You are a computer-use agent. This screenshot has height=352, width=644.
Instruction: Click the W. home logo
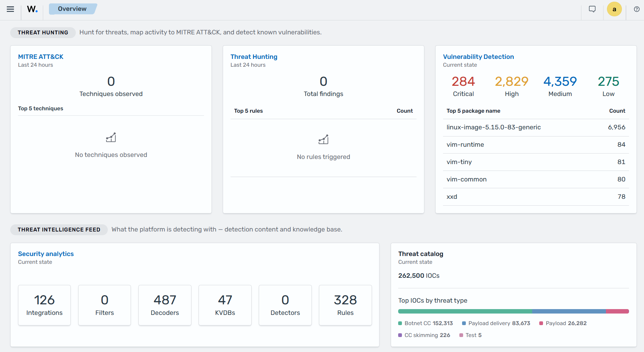point(32,9)
